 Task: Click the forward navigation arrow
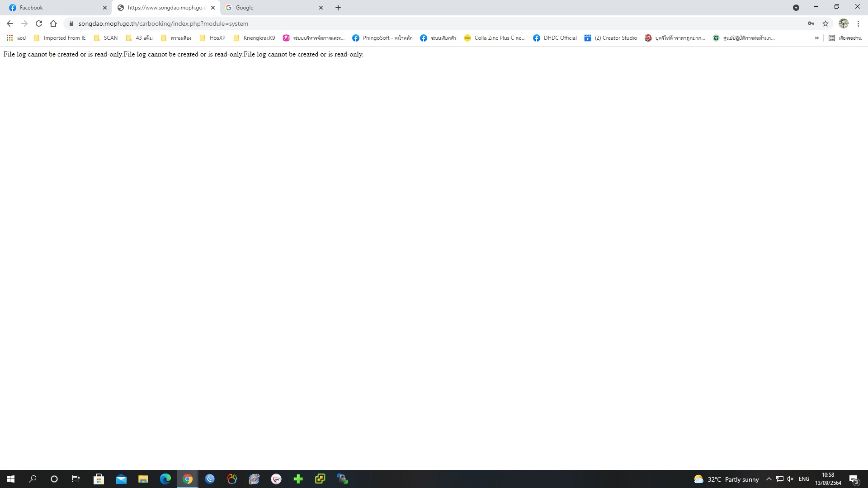click(x=24, y=23)
